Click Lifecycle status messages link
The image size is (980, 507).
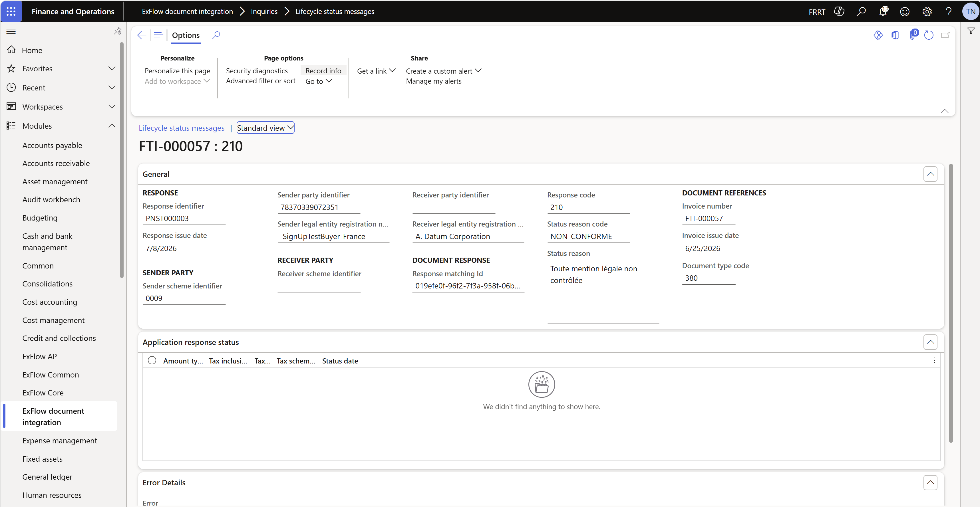tap(182, 128)
